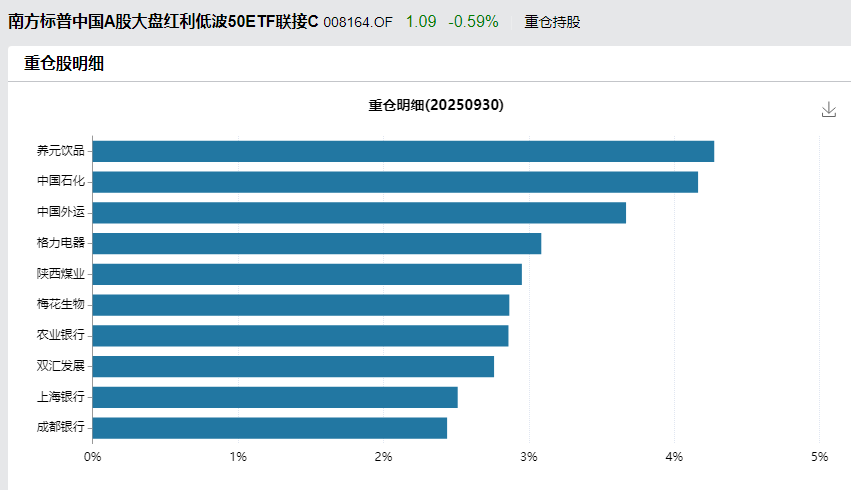Click the change percent -0.59%
Viewport: 851px width, 490px height.
coord(473,22)
